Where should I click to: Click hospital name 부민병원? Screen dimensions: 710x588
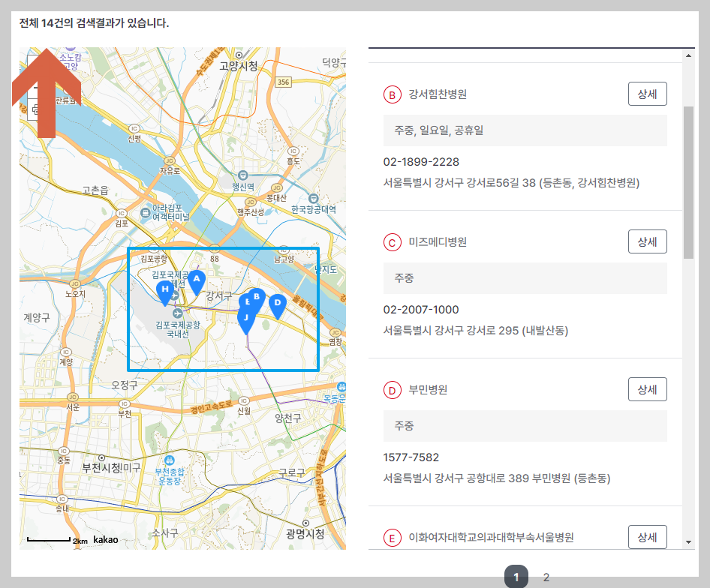point(428,390)
